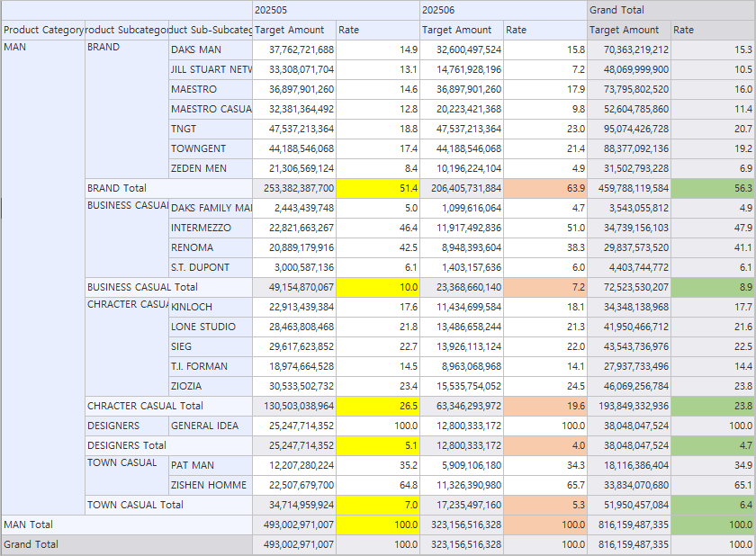The image size is (756, 556).
Task: Select the BRAND subcategory cell
Action: (127, 110)
